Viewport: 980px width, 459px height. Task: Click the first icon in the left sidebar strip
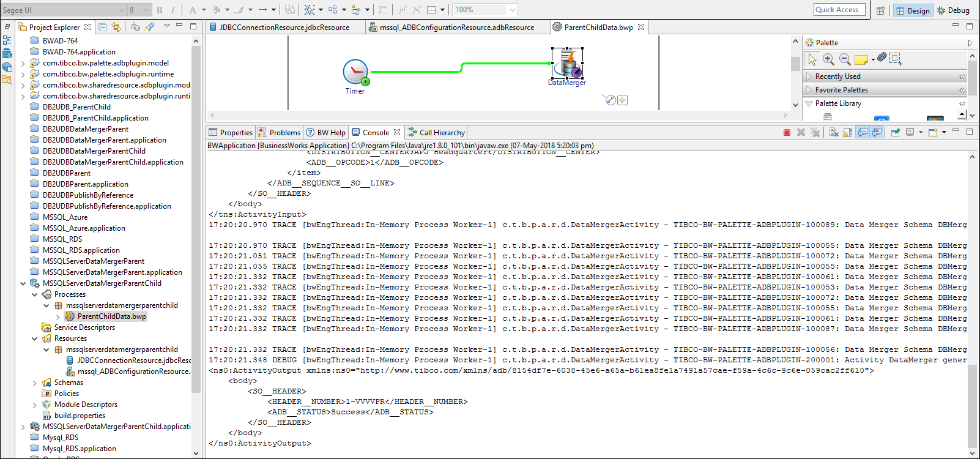(x=7, y=40)
